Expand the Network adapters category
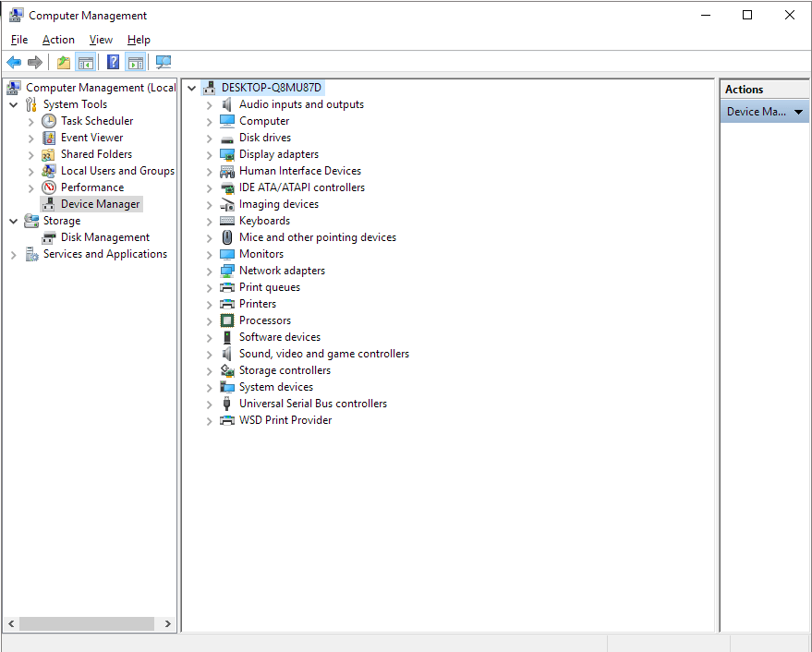Image resolution: width=812 pixels, height=652 pixels. point(210,271)
